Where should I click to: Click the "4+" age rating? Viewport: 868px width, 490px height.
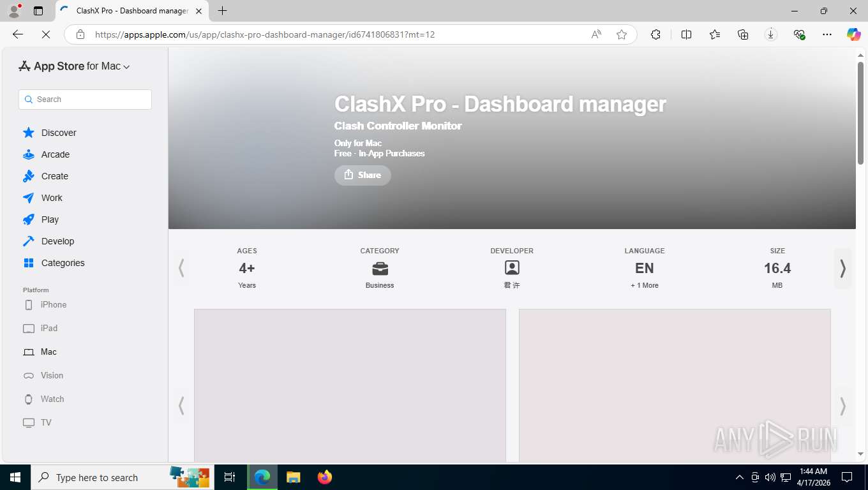[247, 268]
